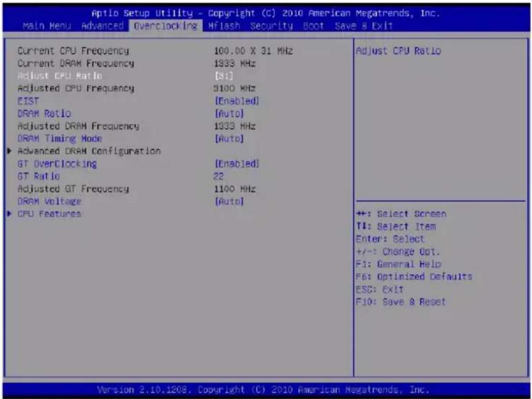This screenshot has height=399, width=532.
Task: Open the Main Menu tab
Action: 47,26
